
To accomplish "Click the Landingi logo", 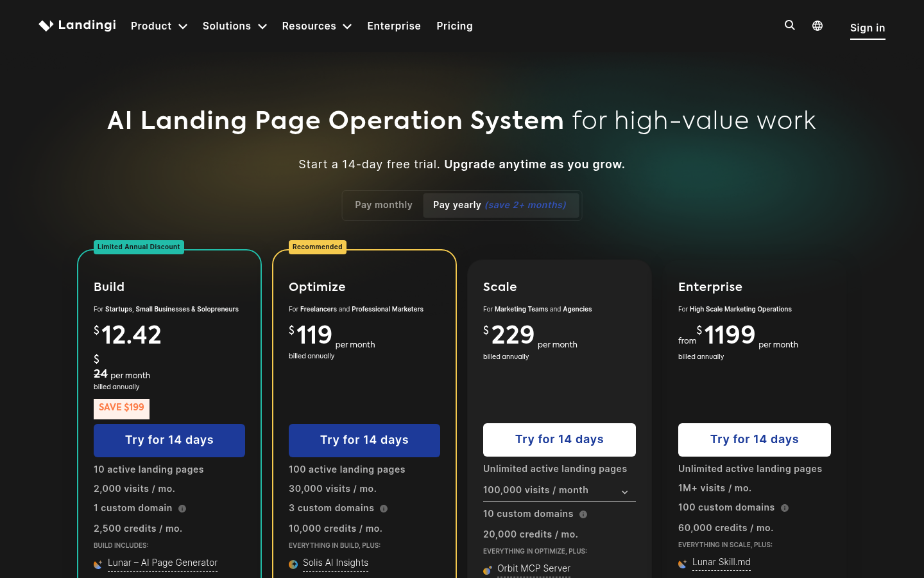I will [x=77, y=25].
